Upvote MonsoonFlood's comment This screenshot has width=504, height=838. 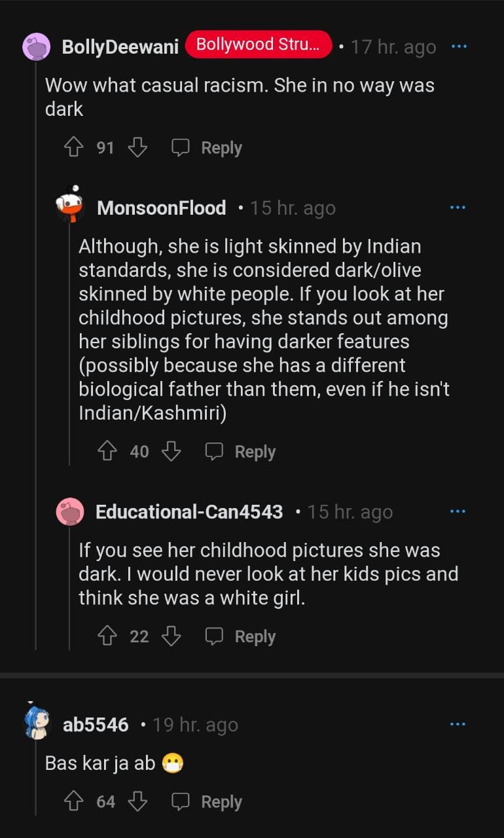pos(107,451)
